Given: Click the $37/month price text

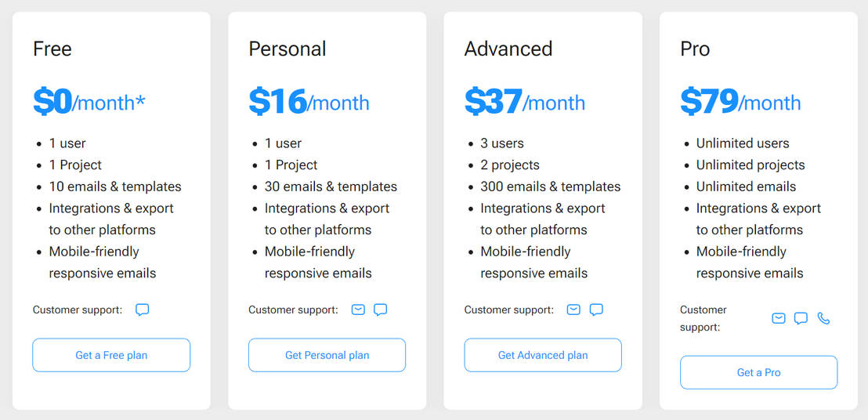Looking at the screenshot, I should (524, 102).
